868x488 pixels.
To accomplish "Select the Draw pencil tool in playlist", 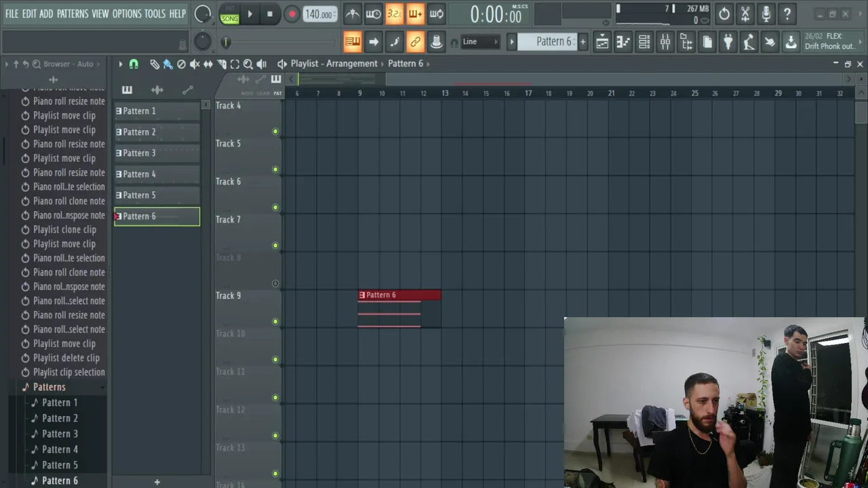I will [155, 64].
